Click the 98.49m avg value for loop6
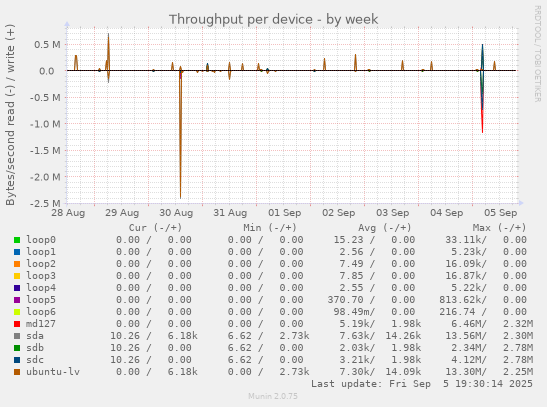Viewport: 547px width, 407px height. tap(354, 312)
